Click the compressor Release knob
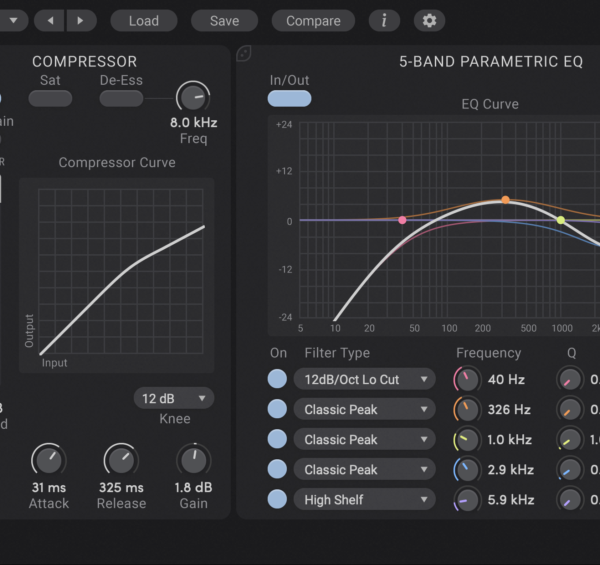The height and width of the screenshot is (565, 600). (x=120, y=461)
